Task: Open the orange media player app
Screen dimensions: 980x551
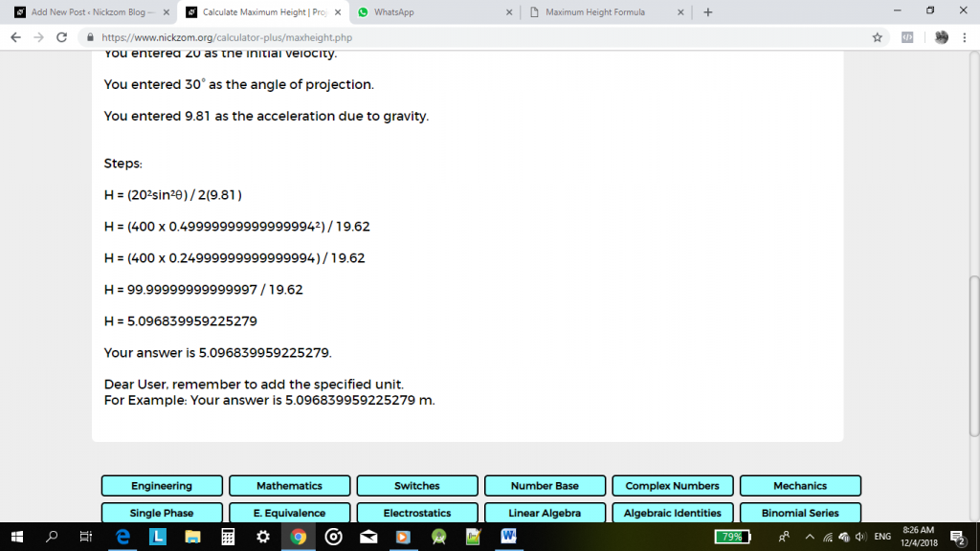Action: (403, 537)
